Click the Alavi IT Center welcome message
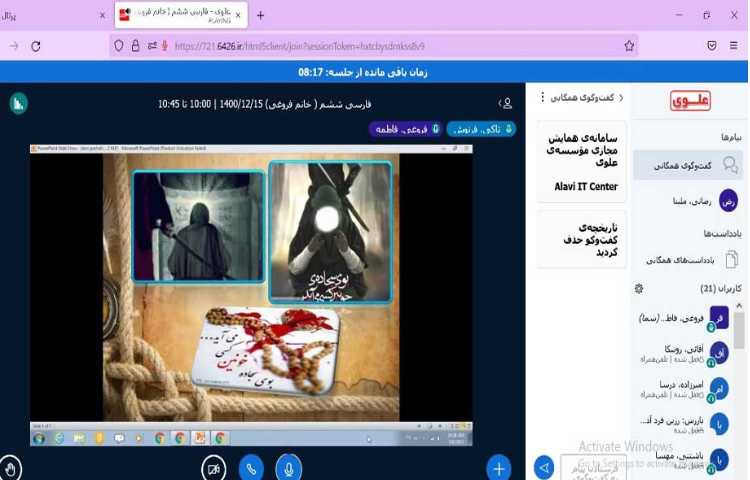This screenshot has width=750, height=480. [582, 162]
